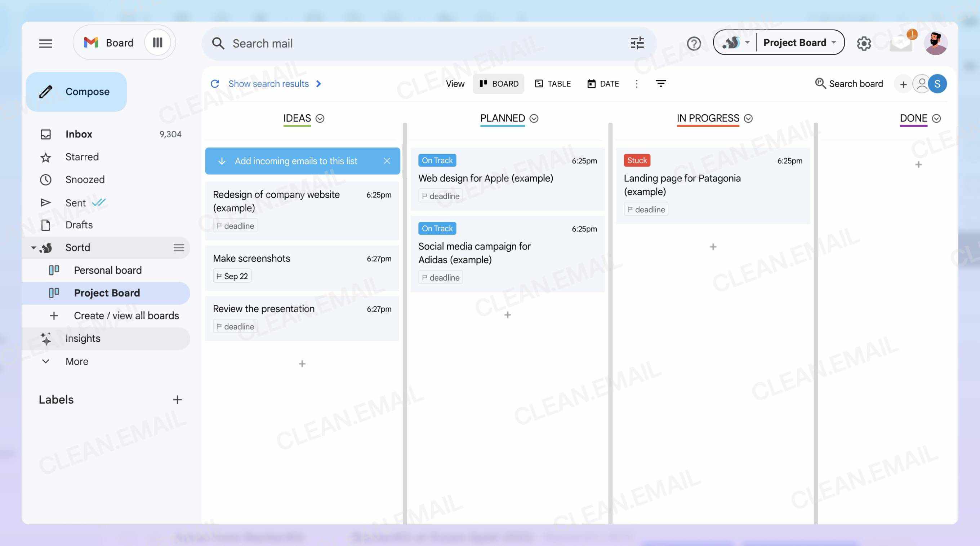Viewport: 980px width, 546px height.
Task: Click the red Stuck status label
Action: click(x=637, y=160)
